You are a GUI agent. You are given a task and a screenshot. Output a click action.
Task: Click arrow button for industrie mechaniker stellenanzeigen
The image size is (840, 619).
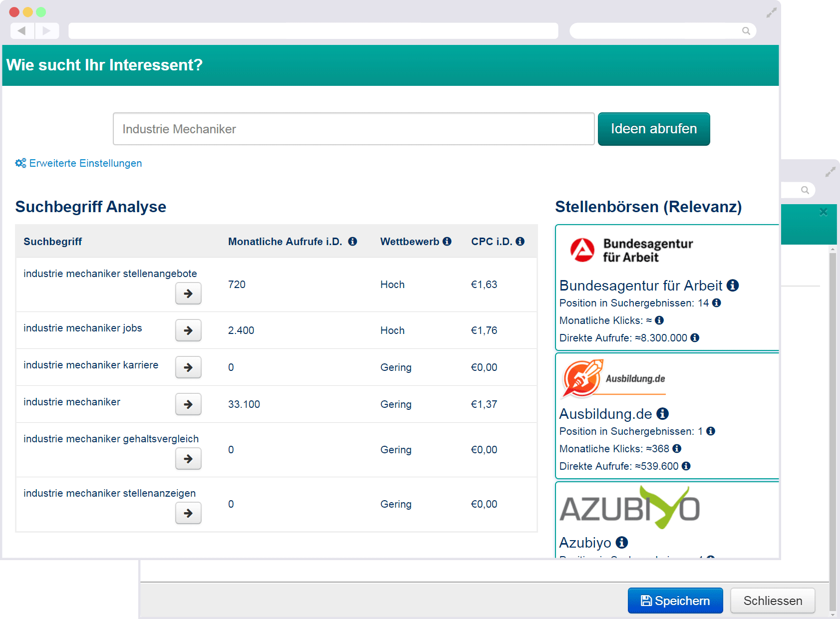pos(188,513)
